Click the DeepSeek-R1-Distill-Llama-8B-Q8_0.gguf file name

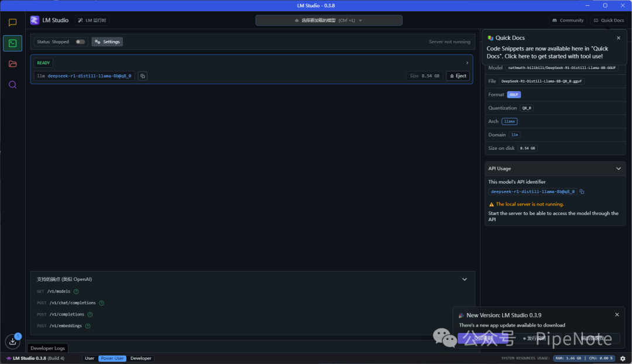[x=541, y=81]
